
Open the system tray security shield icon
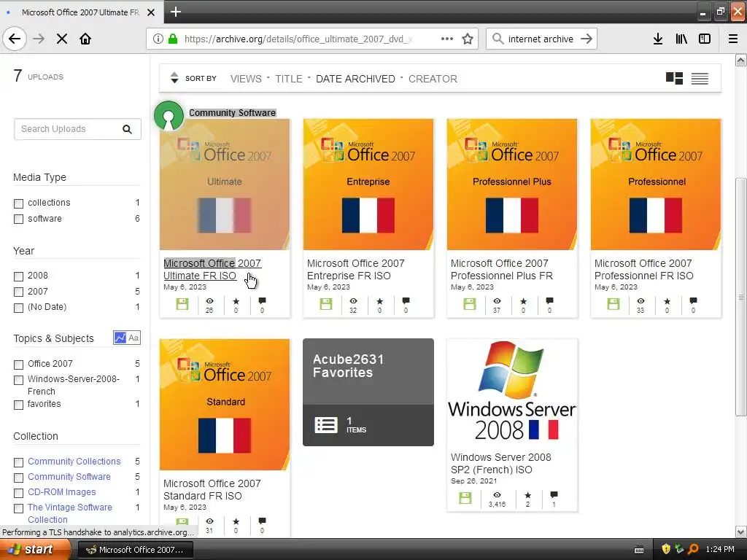[666, 549]
